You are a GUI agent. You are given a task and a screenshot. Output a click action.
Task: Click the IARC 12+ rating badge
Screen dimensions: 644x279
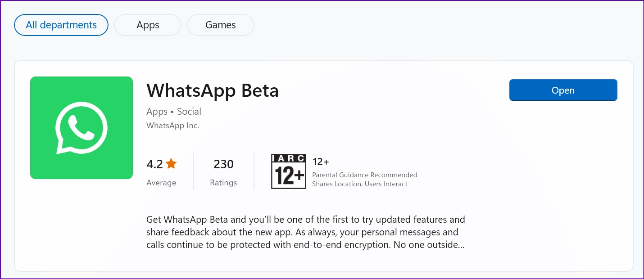pos(289,171)
